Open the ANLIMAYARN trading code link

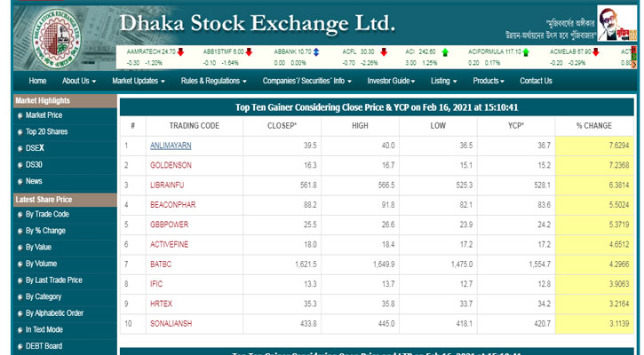171,146
